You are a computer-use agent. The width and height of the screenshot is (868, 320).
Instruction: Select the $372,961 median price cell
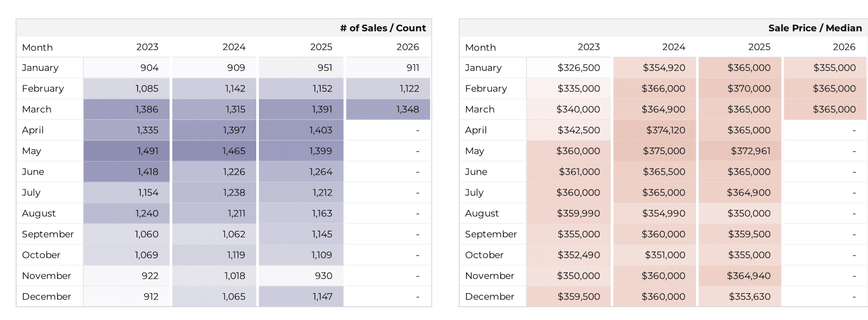(750, 151)
